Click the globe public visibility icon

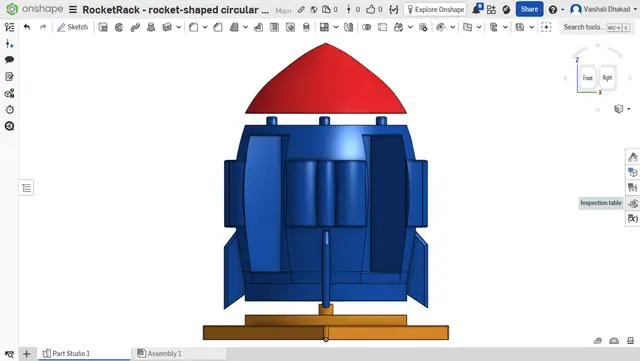coord(313,9)
